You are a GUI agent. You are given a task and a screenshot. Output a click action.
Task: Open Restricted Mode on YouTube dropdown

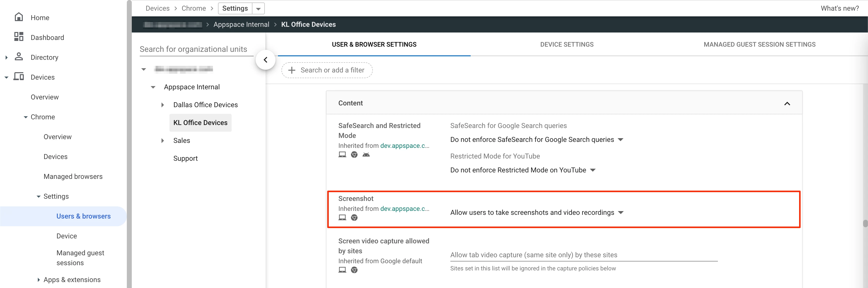[x=523, y=170]
